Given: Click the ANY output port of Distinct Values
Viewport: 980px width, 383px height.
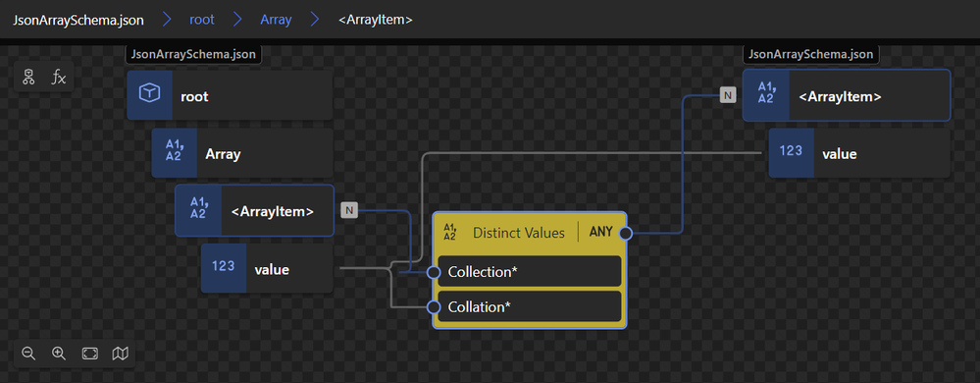Looking at the screenshot, I should (x=626, y=233).
